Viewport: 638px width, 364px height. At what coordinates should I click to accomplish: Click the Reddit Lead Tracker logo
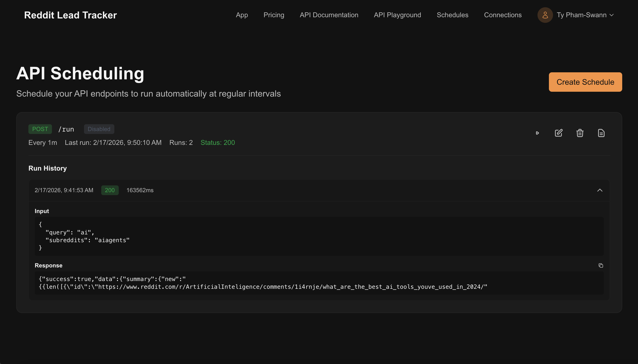(70, 15)
